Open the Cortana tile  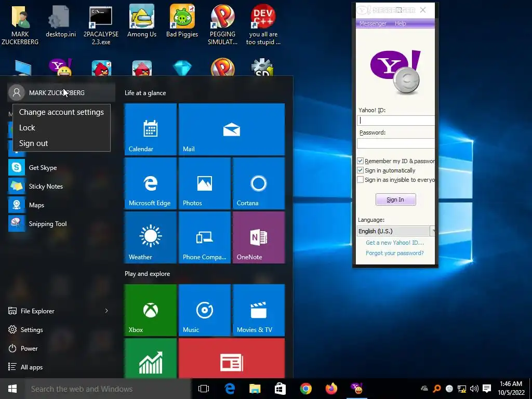point(259,183)
